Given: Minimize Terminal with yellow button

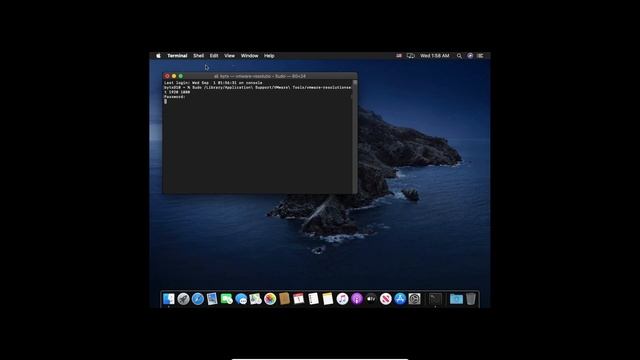Looking at the screenshot, I should 174,76.
